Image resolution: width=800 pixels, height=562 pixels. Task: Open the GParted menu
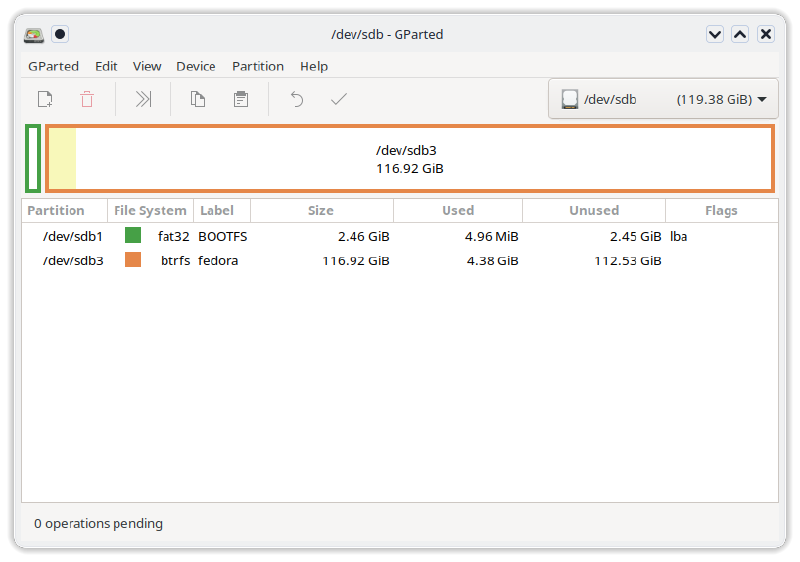[53, 66]
